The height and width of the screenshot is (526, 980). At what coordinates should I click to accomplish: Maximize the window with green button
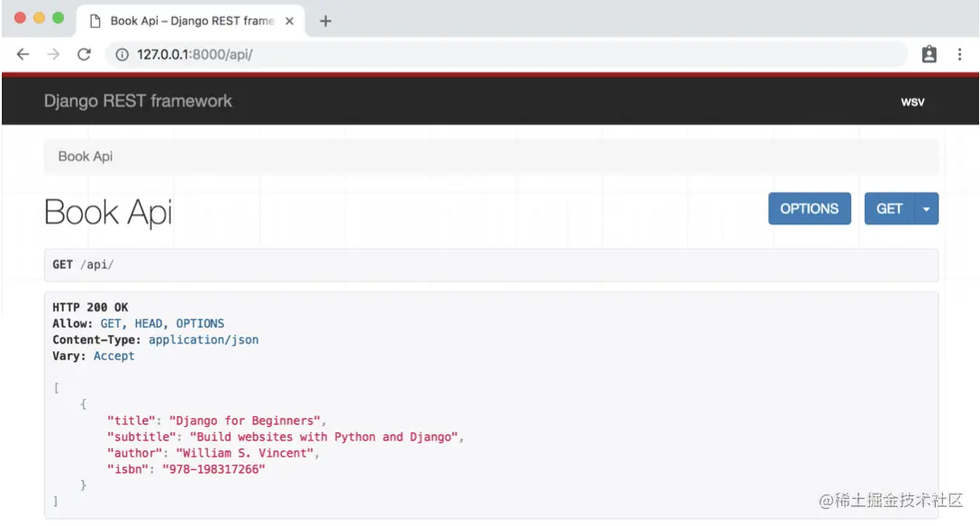(x=59, y=17)
